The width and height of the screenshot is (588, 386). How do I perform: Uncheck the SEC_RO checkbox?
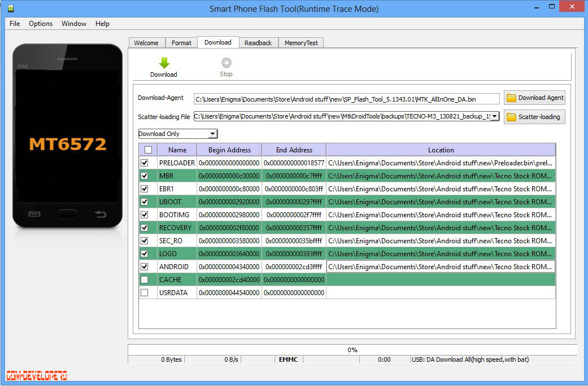(145, 240)
